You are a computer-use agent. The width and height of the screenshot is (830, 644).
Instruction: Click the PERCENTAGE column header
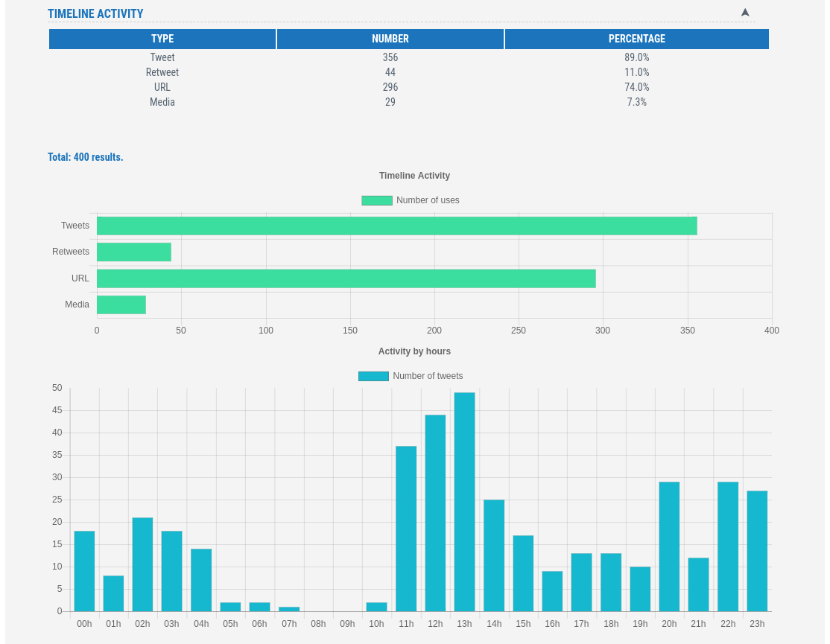point(636,39)
